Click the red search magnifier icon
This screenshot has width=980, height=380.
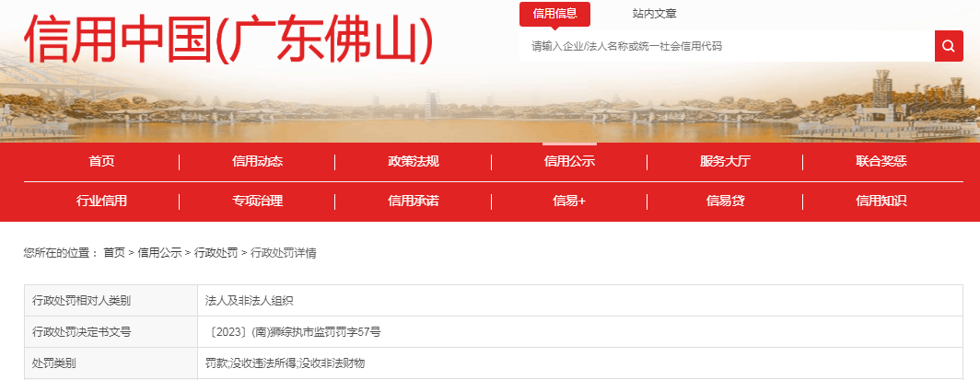pos(949,46)
